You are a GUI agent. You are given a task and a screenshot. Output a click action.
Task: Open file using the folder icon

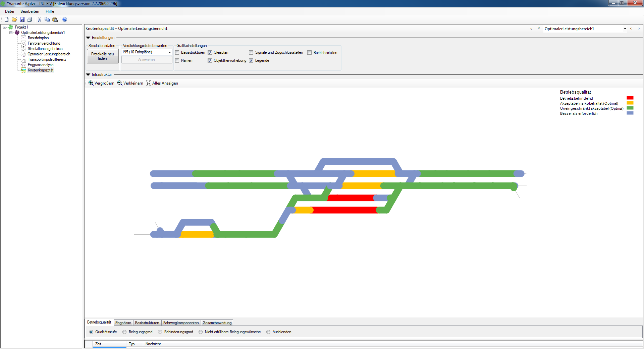14,20
